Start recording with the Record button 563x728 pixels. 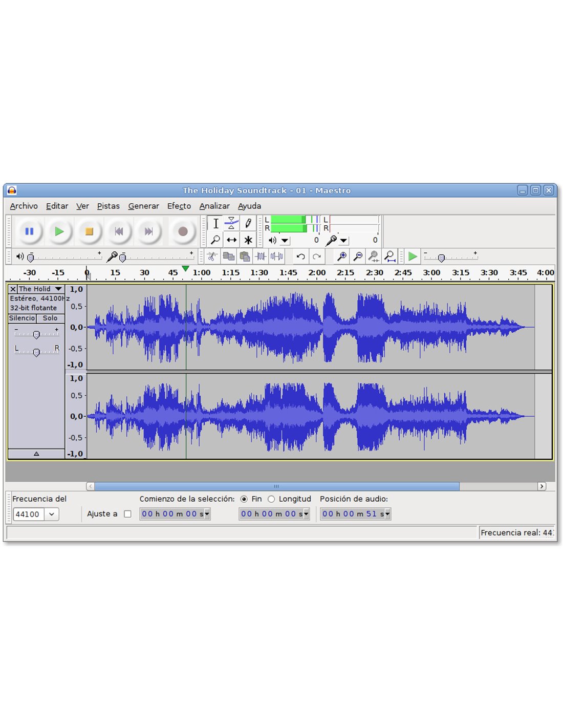click(183, 231)
